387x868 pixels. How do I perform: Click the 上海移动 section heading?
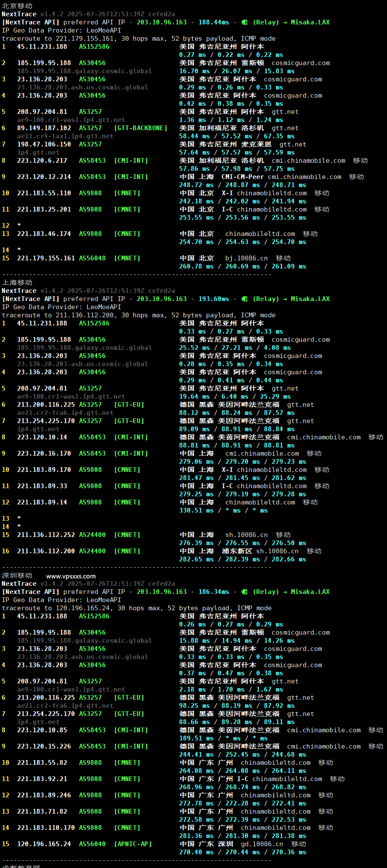(17, 283)
